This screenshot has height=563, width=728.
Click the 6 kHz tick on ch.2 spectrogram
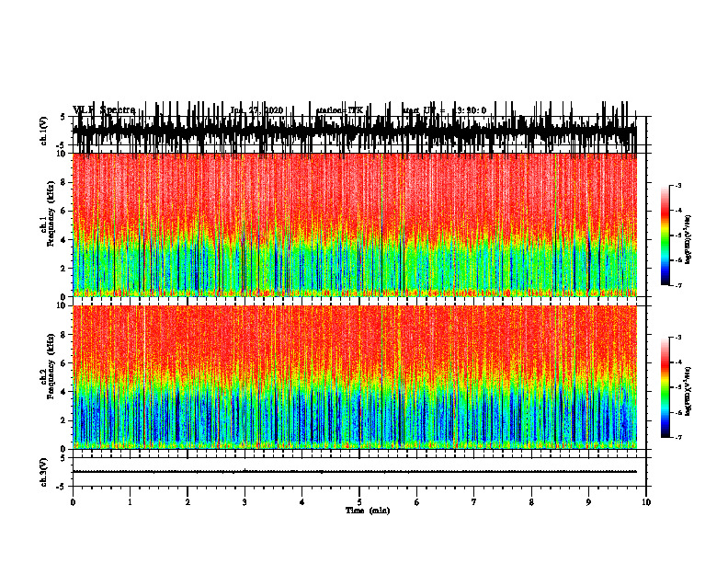63,362
